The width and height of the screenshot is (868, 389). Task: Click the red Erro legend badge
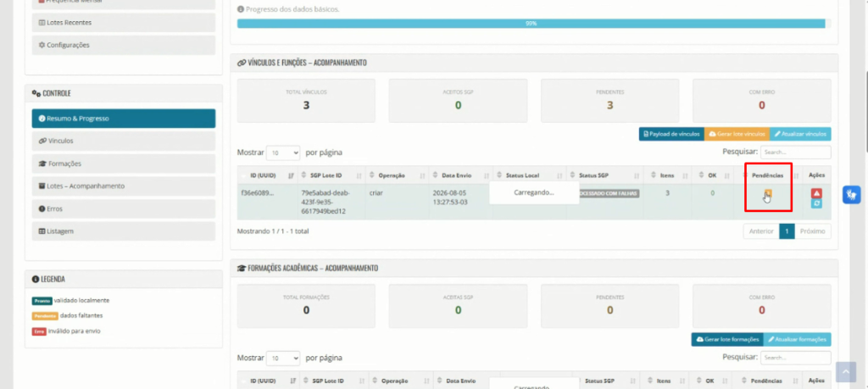39,331
